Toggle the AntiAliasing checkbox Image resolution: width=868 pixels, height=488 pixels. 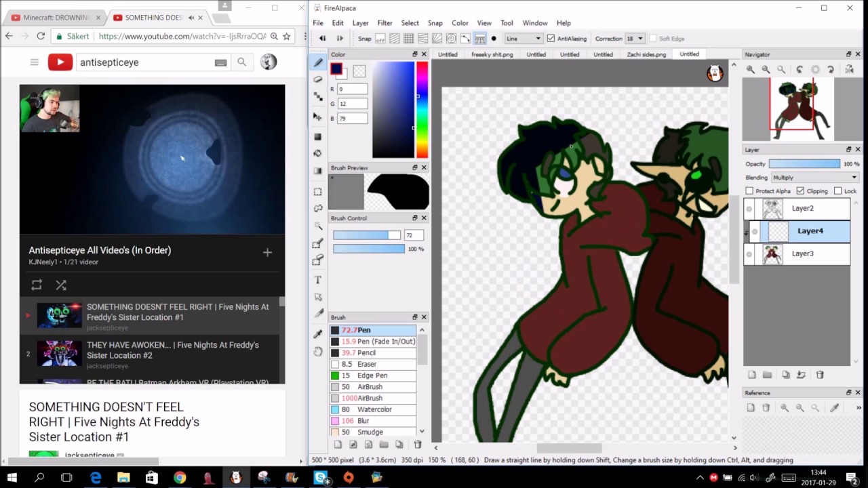pos(551,39)
